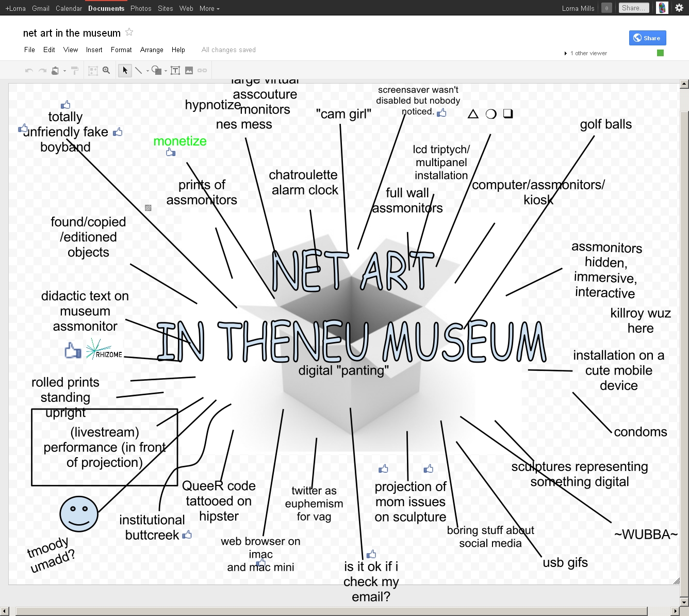
Task: Click thumbs up above totally text
Action: click(65, 105)
